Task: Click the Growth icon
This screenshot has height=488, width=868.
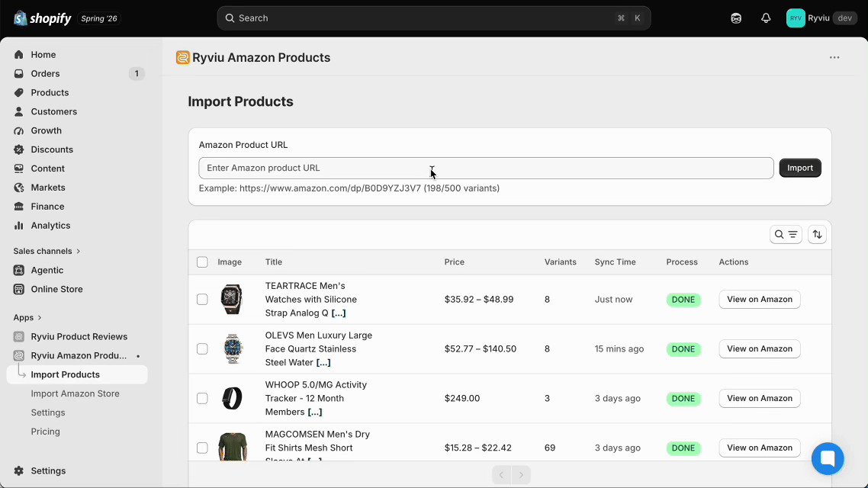Action: [x=19, y=130]
